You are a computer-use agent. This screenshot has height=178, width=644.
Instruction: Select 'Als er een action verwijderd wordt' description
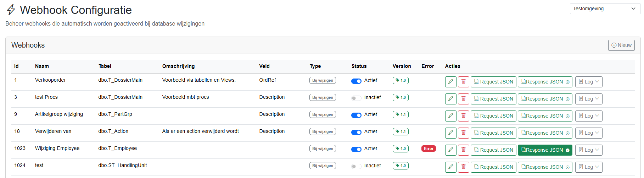pos(201,131)
